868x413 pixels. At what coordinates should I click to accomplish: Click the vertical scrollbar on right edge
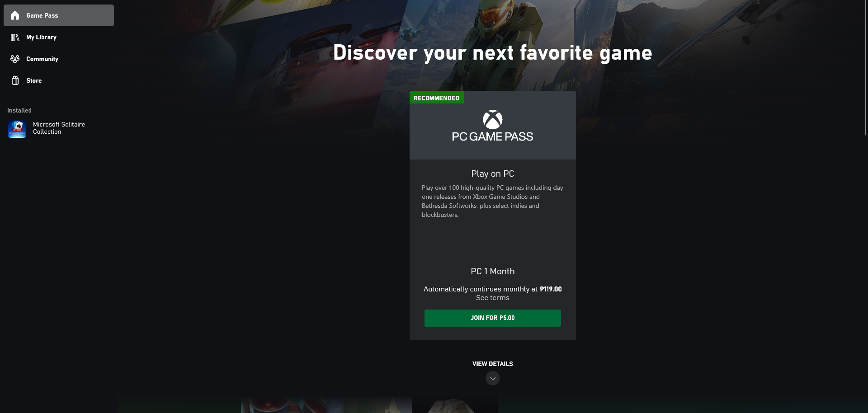click(866, 68)
